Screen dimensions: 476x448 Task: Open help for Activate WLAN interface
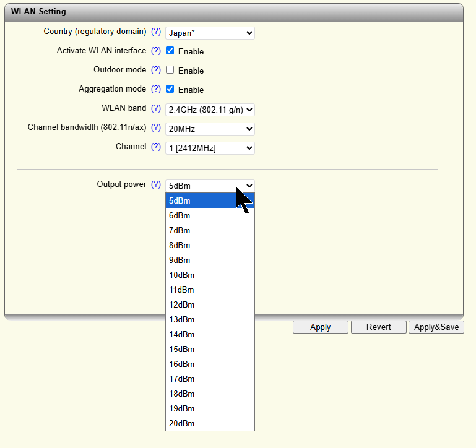coord(156,51)
